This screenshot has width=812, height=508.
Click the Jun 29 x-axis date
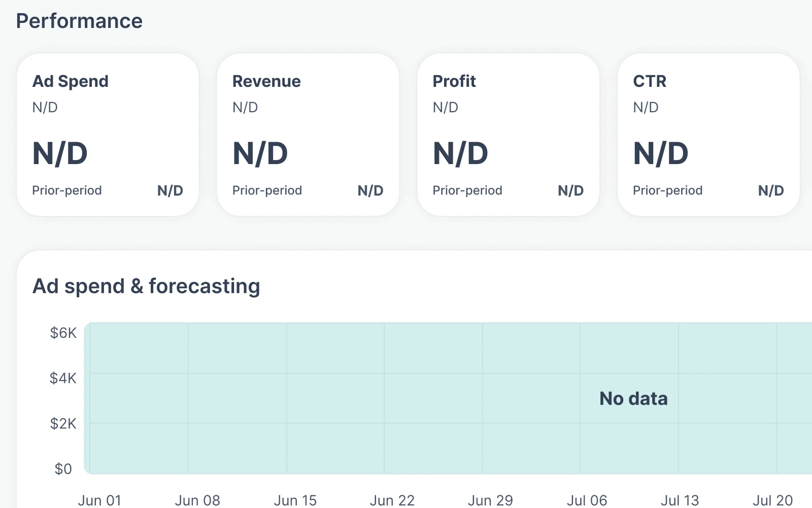pos(490,501)
